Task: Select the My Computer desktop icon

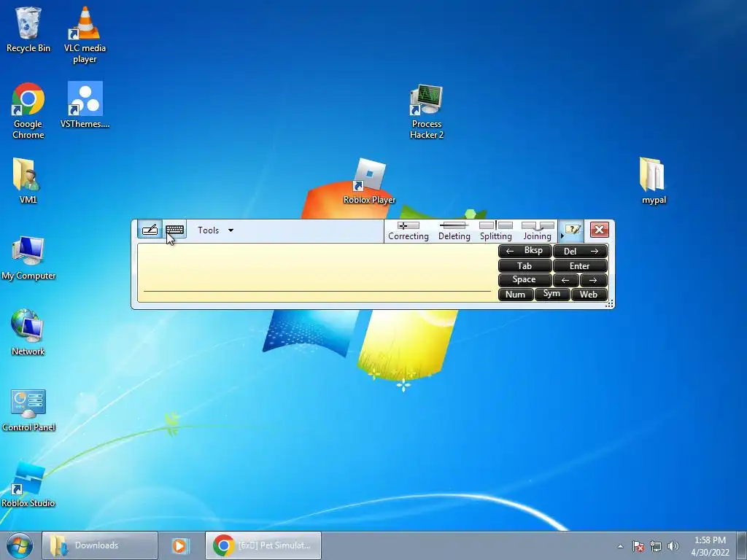Action: click(x=28, y=257)
